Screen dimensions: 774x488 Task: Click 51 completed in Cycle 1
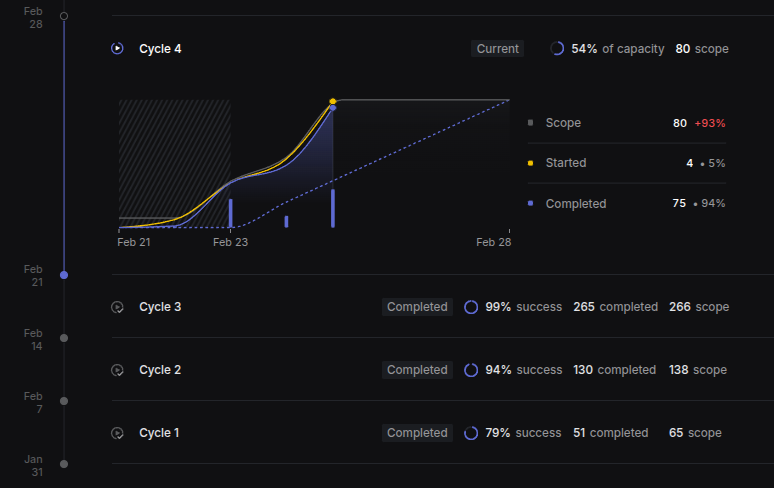click(611, 433)
